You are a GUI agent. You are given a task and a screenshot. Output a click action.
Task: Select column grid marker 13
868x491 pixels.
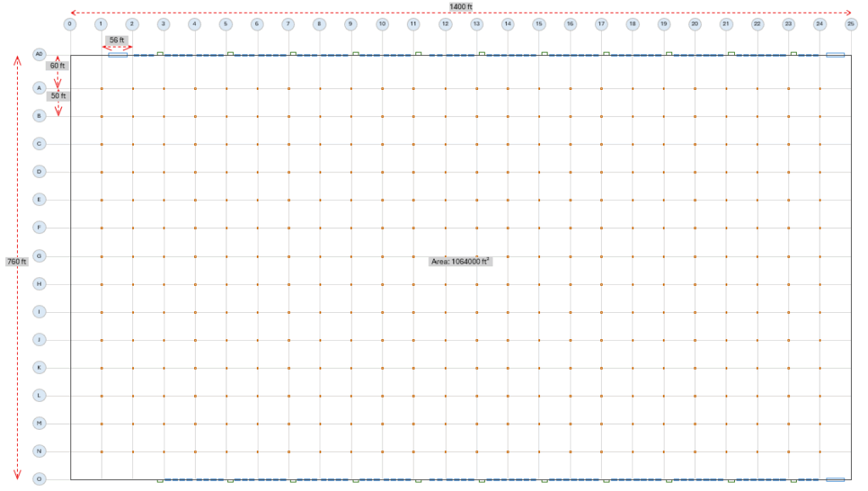pyautogui.click(x=476, y=25)
